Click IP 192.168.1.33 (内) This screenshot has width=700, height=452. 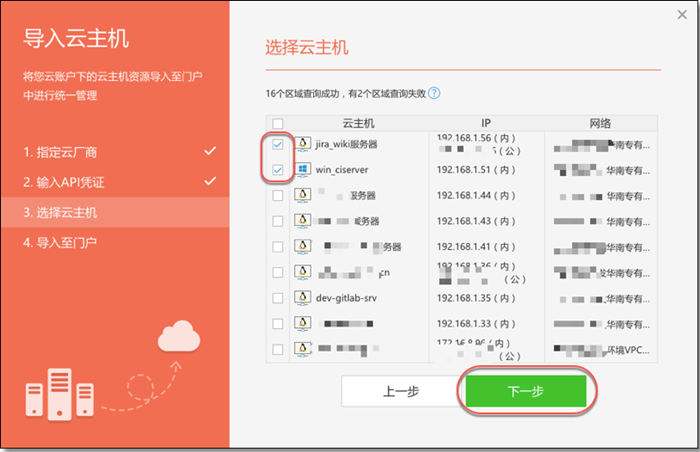point(476,323)
